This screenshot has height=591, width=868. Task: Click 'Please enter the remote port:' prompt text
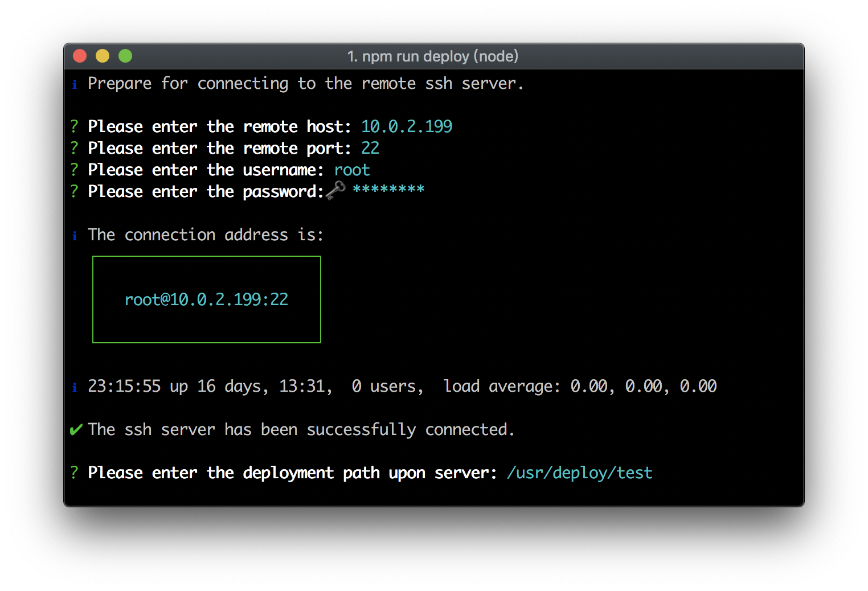click(219, 148)
